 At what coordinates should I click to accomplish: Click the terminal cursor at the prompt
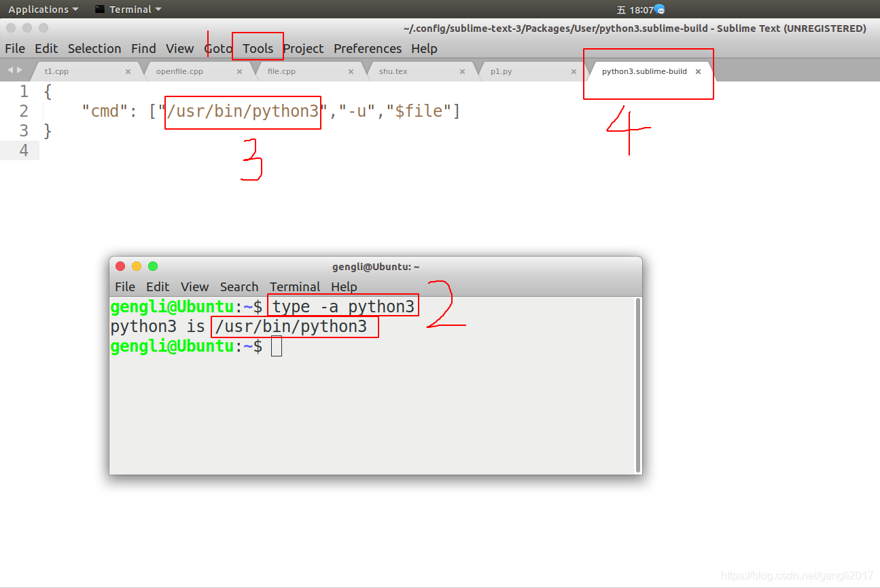[x=276, y=346]
